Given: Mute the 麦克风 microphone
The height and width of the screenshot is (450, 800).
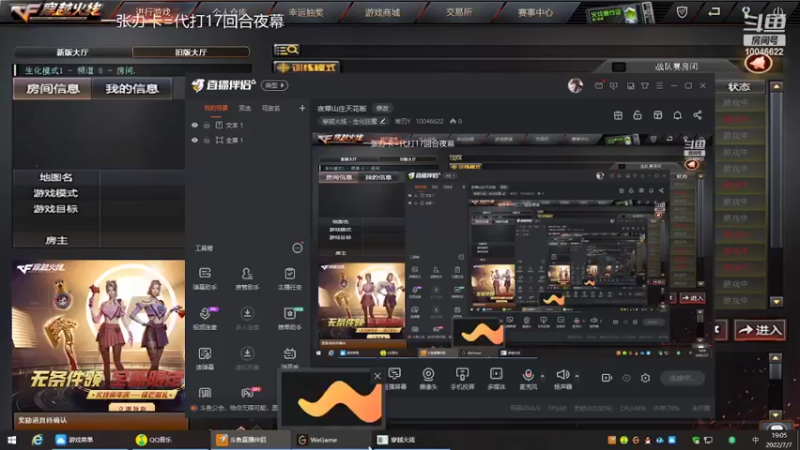Looking at the screenshot, I should (528, 379).
